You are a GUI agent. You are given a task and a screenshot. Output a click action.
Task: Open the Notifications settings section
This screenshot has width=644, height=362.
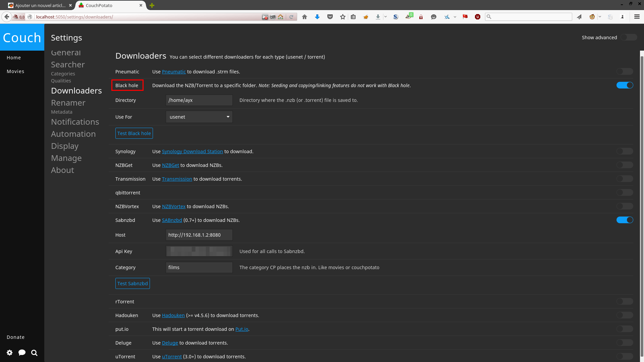coord(75,122)
